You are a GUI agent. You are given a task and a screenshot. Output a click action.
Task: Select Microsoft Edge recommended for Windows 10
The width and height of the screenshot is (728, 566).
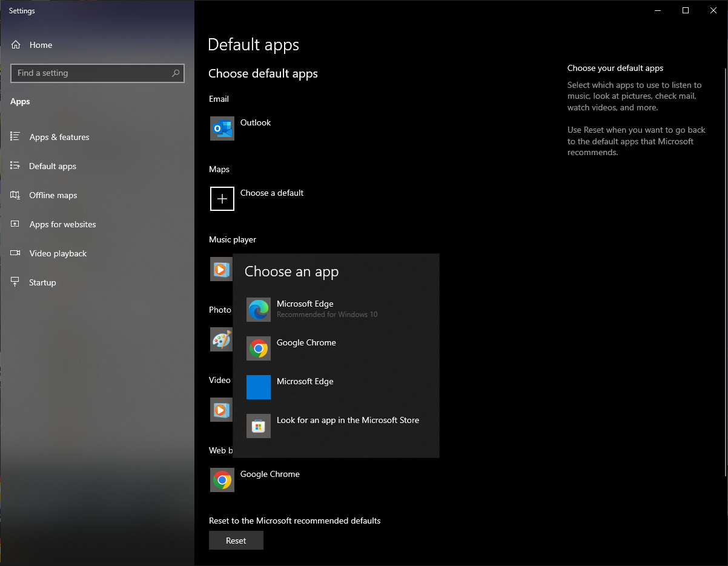(336, 310)
